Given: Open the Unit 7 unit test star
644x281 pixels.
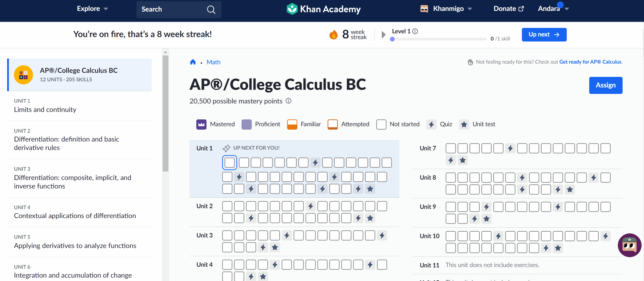Looking at the screenshot, I should (x=463, y=160).
